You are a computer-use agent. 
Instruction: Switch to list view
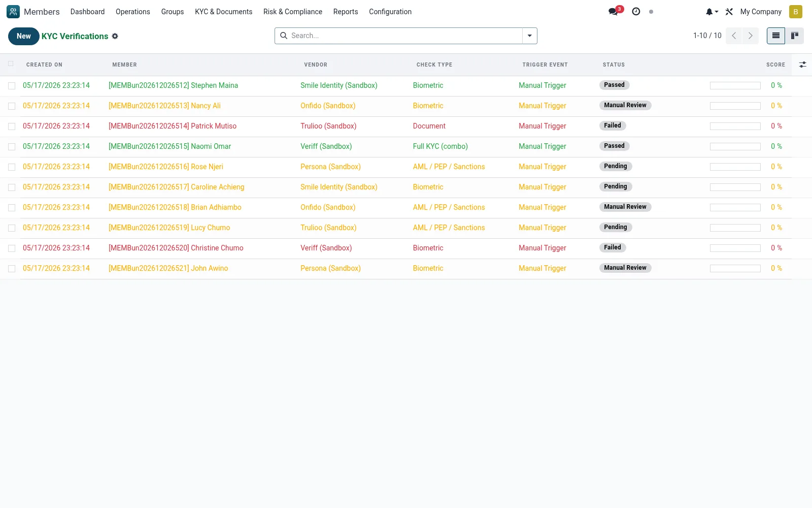coord(776,36)
